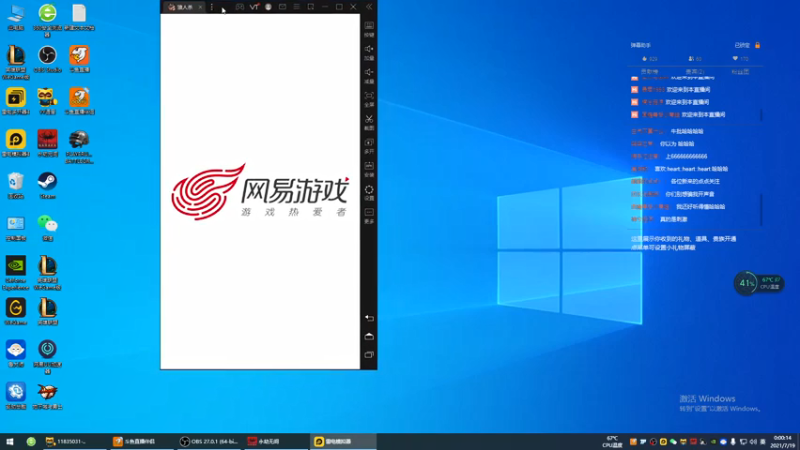Toggle 全屏 fullscreen in the emulator sidebar
This screenshot has width=800, height=450.
(x=369, y=99)
